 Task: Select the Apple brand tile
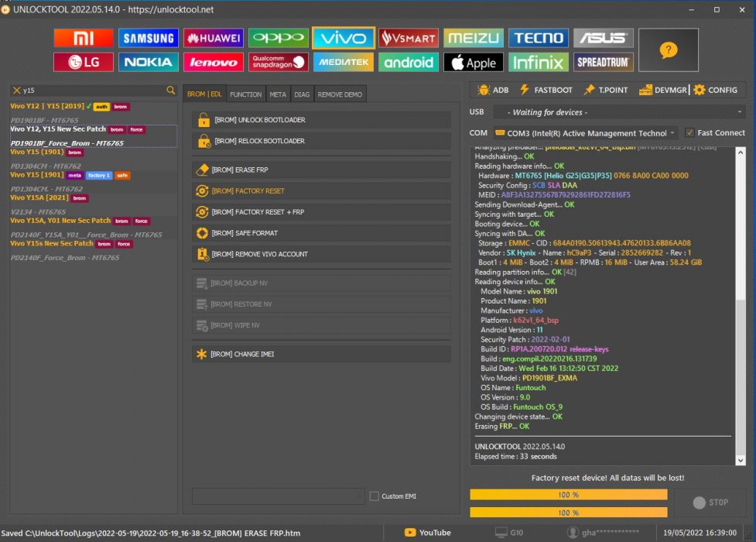pyautogui.click(x=473, y=62)
